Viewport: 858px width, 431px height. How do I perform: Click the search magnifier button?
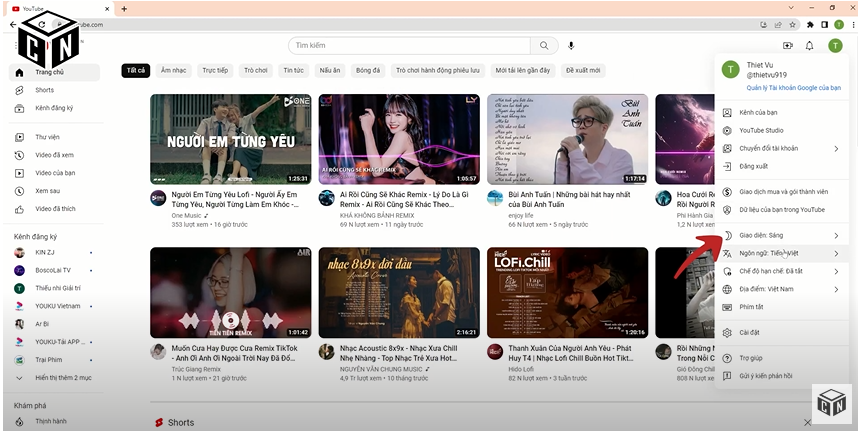545,46
